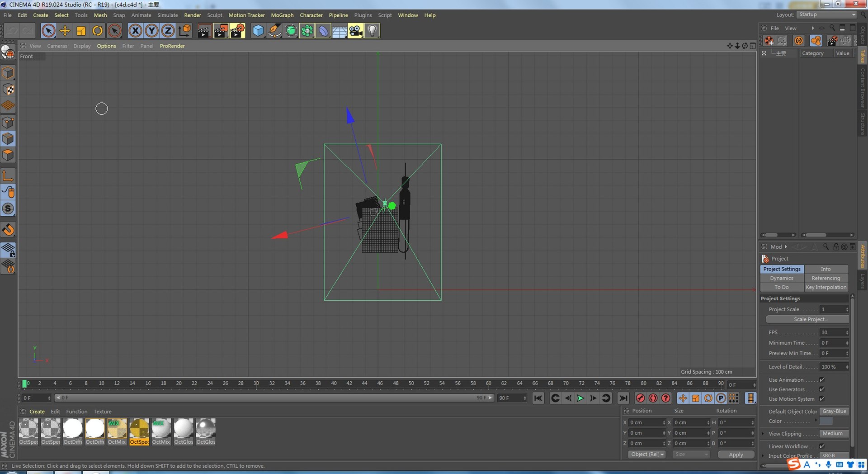Switch to Points mode

(x=8, y=122)
